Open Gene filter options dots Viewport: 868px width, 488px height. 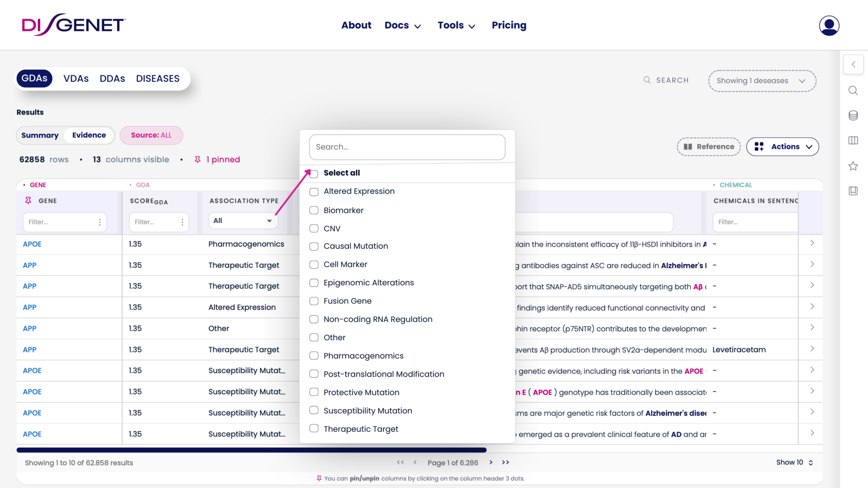coord(100,222)
